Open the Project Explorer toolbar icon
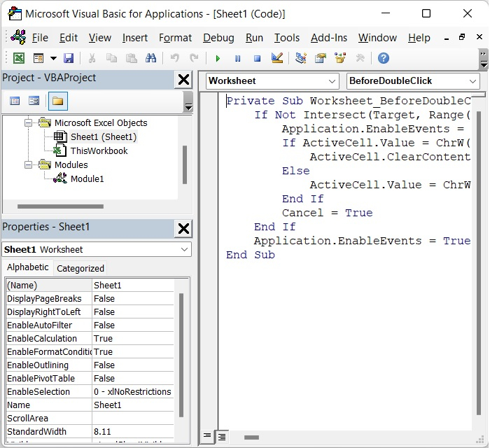 click(301, 59)
